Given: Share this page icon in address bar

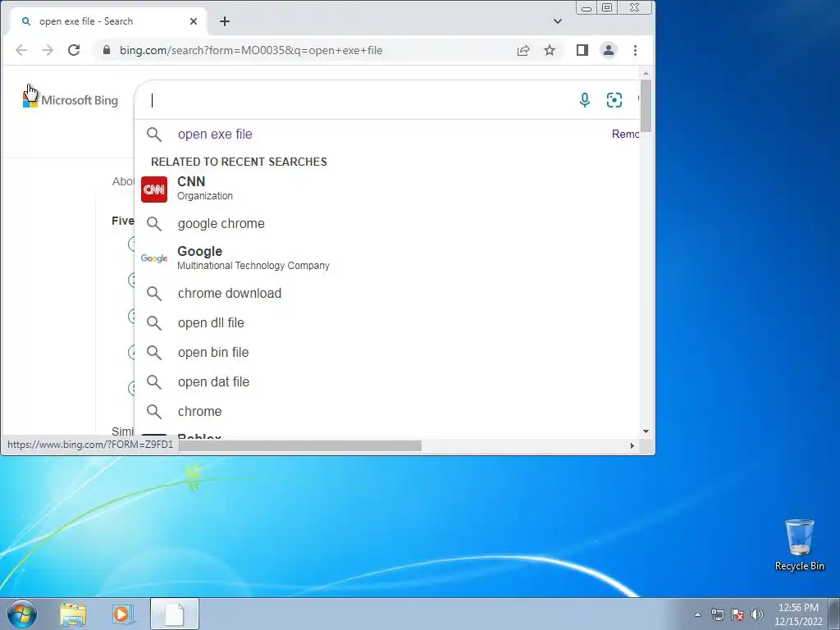Looking at the screenshot, I should [x=523, y=50].
